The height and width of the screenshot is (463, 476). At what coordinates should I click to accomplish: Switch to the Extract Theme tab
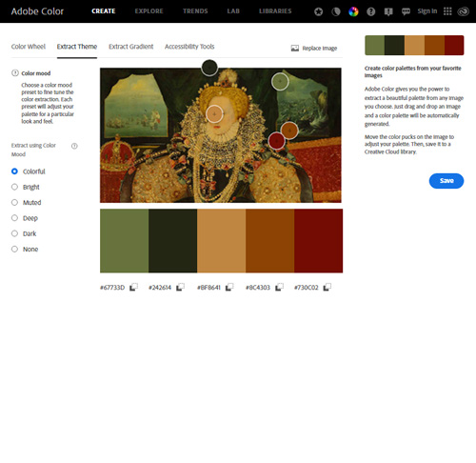click(x=77, y=47)
